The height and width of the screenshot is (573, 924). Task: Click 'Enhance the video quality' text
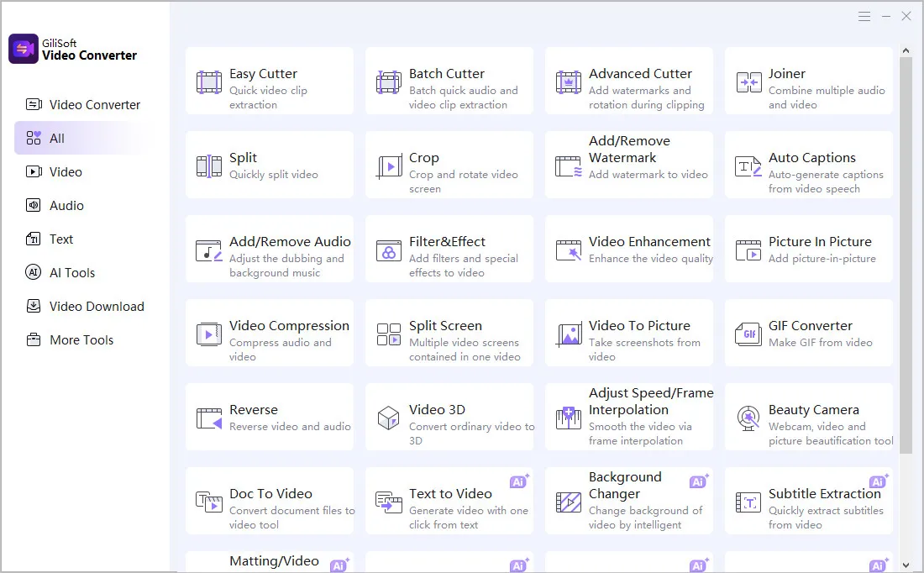[650, 259]
